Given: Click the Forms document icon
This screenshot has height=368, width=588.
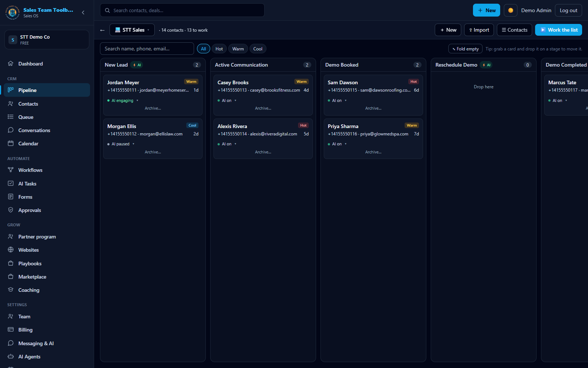Looking at the screenshot, I should (x=11, y=197).
